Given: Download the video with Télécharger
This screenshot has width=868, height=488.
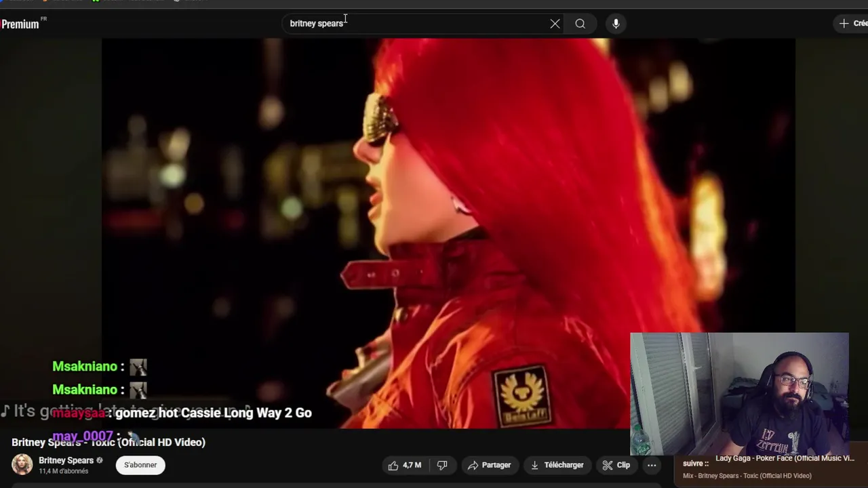Looking at the screenshot, I should pos(557,465).
